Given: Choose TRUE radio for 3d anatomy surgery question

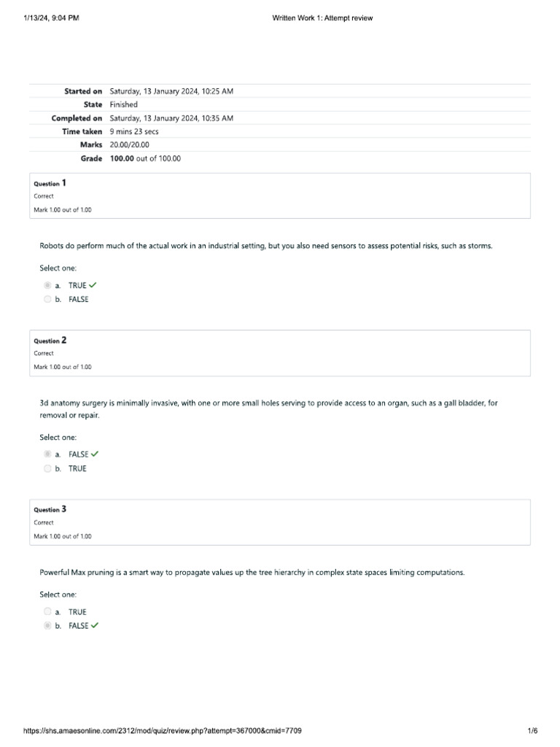Looking at the screenshot, I should 47,468.
